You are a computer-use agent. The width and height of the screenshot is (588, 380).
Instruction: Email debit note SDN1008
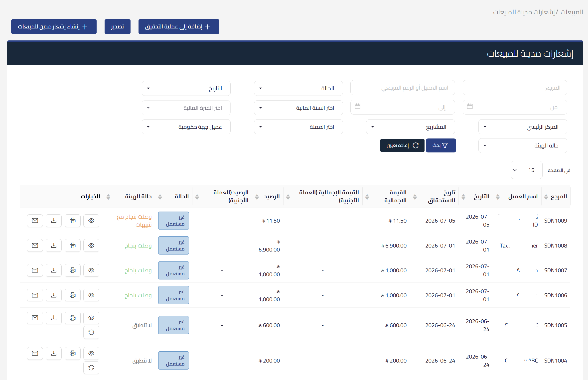[35, 246]
